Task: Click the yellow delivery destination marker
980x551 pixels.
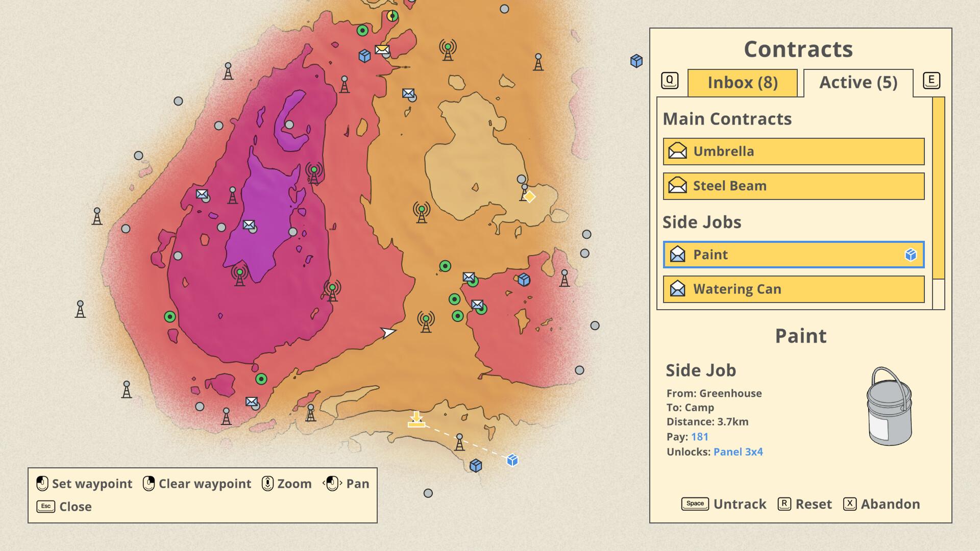Action: point(416,420)
